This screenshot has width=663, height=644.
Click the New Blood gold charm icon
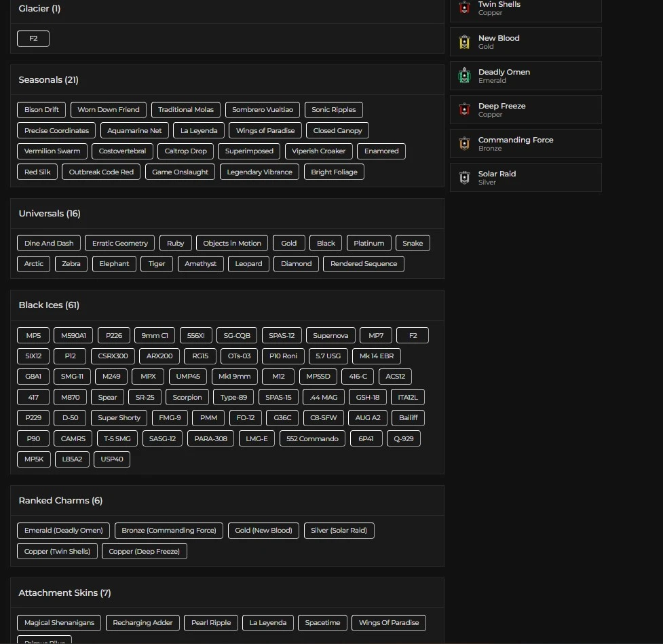point(464,42)
